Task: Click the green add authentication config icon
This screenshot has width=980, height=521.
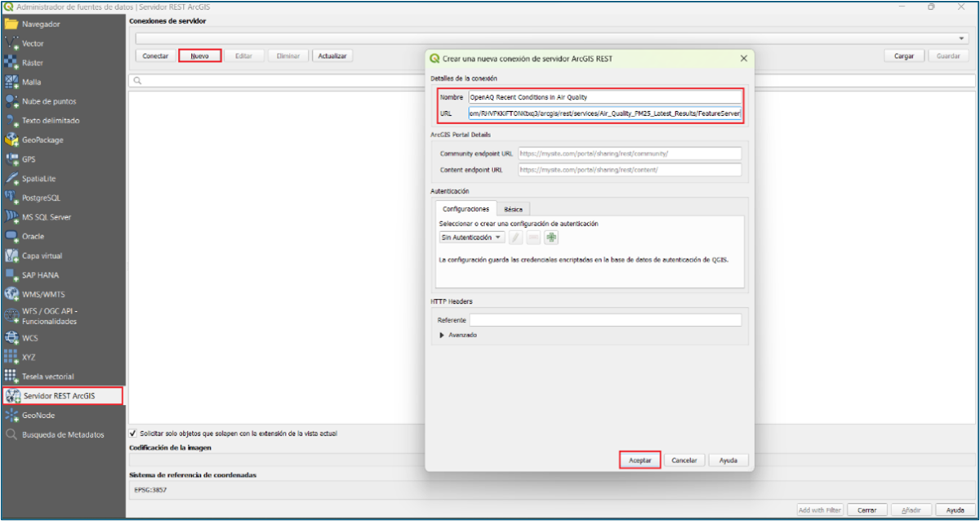Action: 551,238
